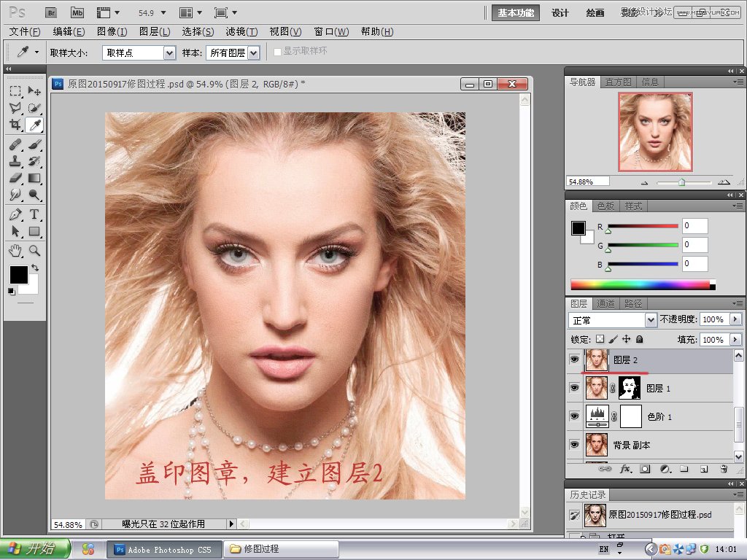
Task: Switch to 通道 tab
Action: pos(605,303)
